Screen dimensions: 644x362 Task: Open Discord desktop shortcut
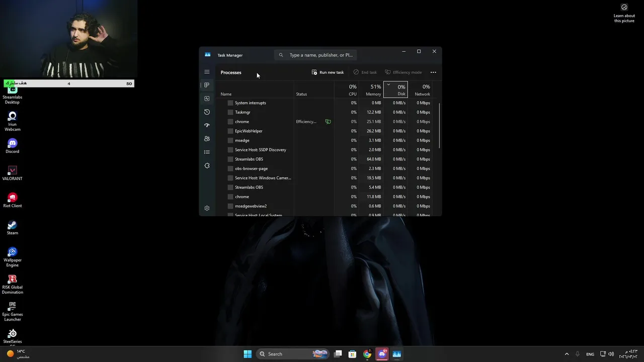(13, 146)
